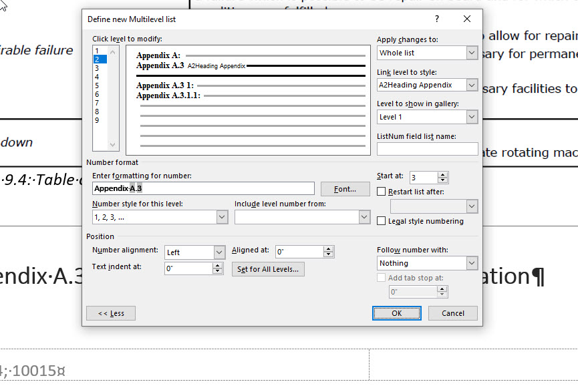Open the Follow number with dropdown

pos(472,263)
